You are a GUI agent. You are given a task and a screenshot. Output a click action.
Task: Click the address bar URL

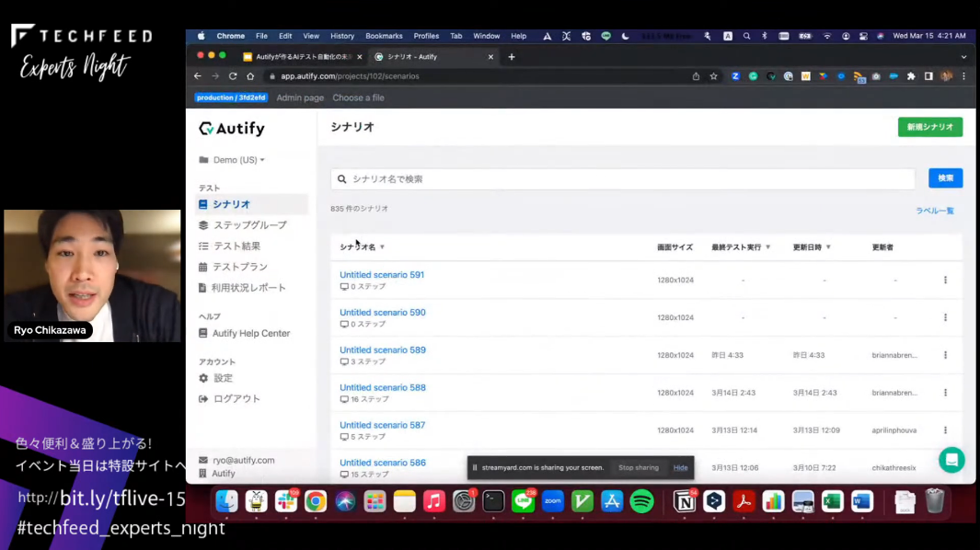(350, 76)
